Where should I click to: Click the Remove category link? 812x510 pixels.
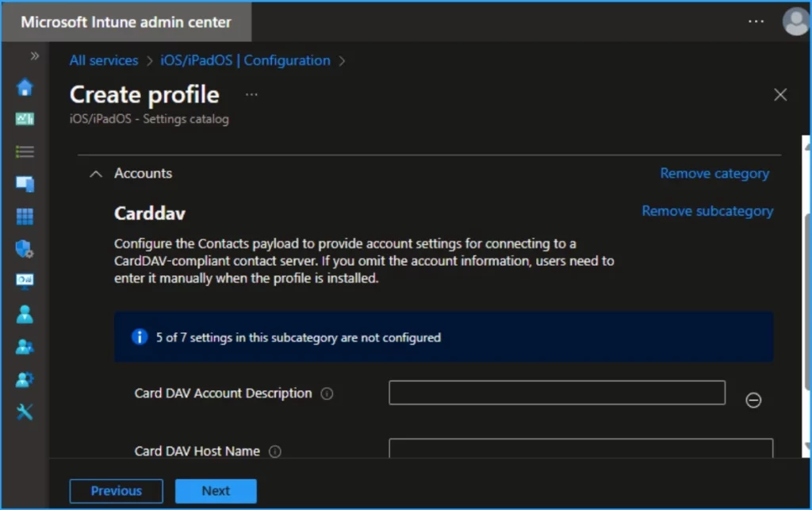pos(714,174)
